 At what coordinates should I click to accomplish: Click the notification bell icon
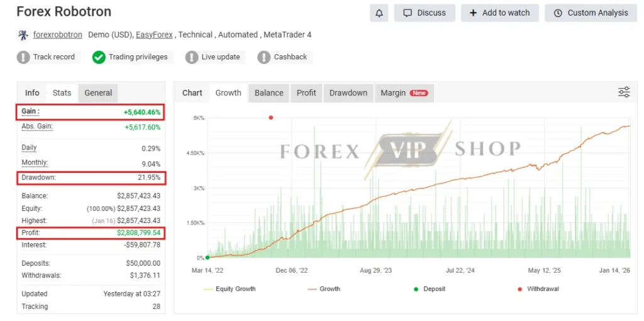tap(379, 13)
